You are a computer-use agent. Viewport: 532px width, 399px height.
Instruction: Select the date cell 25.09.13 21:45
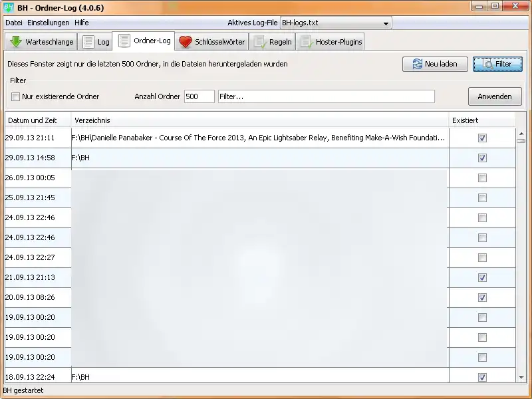38,198
